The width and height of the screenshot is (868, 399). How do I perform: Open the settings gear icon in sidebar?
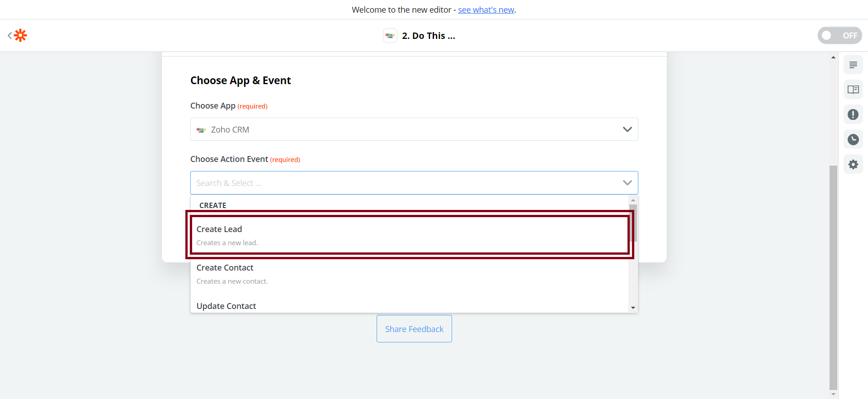(853, 164)
